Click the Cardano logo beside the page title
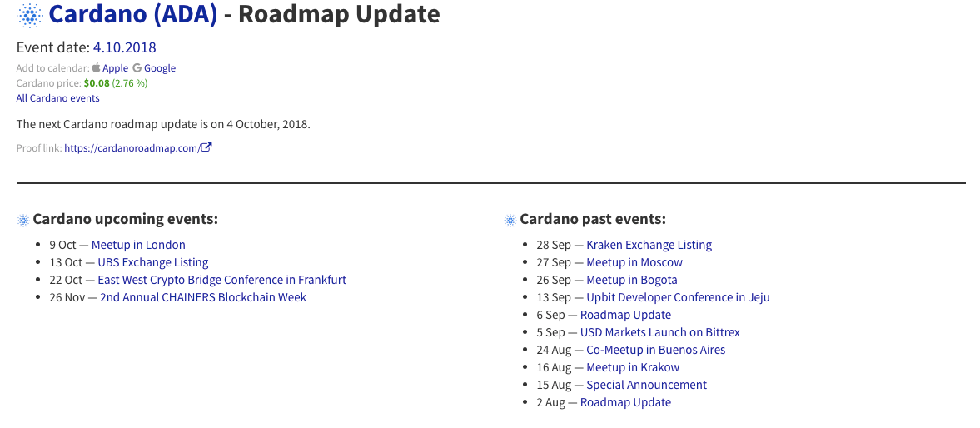Screen dimensions: 980x428 coord(29,15)
